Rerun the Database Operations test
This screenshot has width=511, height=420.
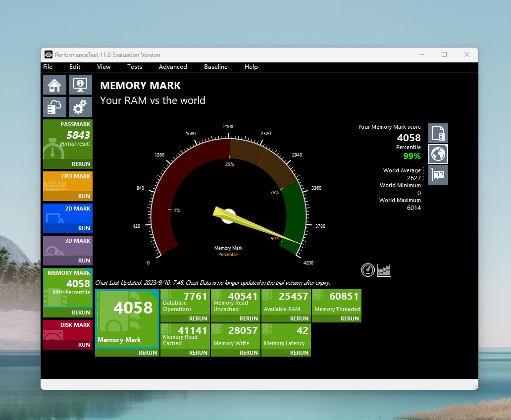[x=185, y=318]
